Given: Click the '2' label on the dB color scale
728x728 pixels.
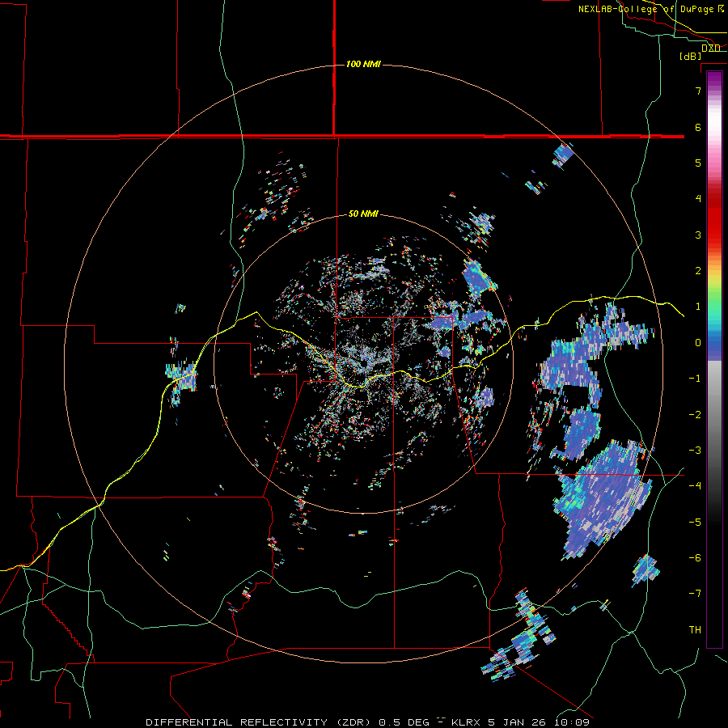Looking at the screenshot, I should pyautogui.click(x=698, y=271).
